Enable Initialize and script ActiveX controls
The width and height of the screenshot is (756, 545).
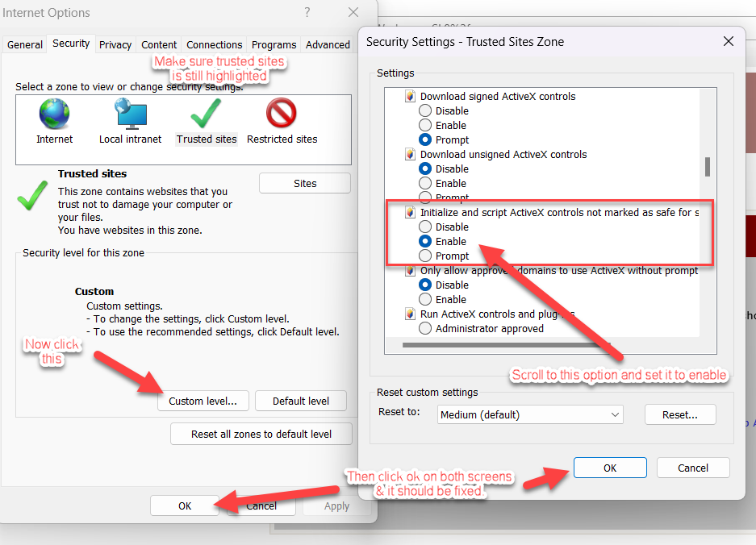click(x=426, y=241)
